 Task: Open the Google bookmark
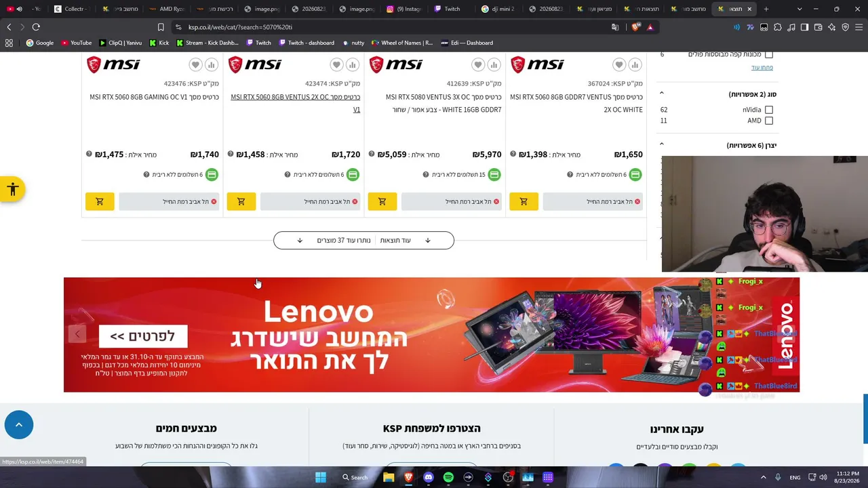tap(40, 43)
